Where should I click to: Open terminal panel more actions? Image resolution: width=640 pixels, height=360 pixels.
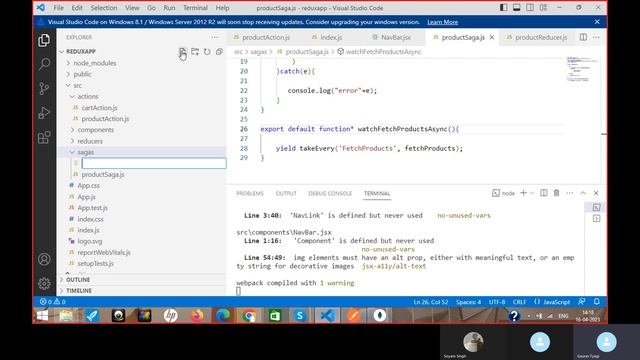point(570,193)
